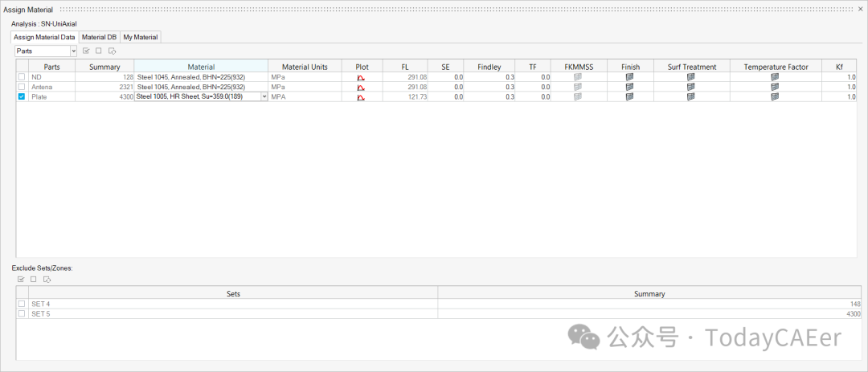Uncheck the Plate part checkbox
Viewport: 868px width, 372px height.
[22, 96]
